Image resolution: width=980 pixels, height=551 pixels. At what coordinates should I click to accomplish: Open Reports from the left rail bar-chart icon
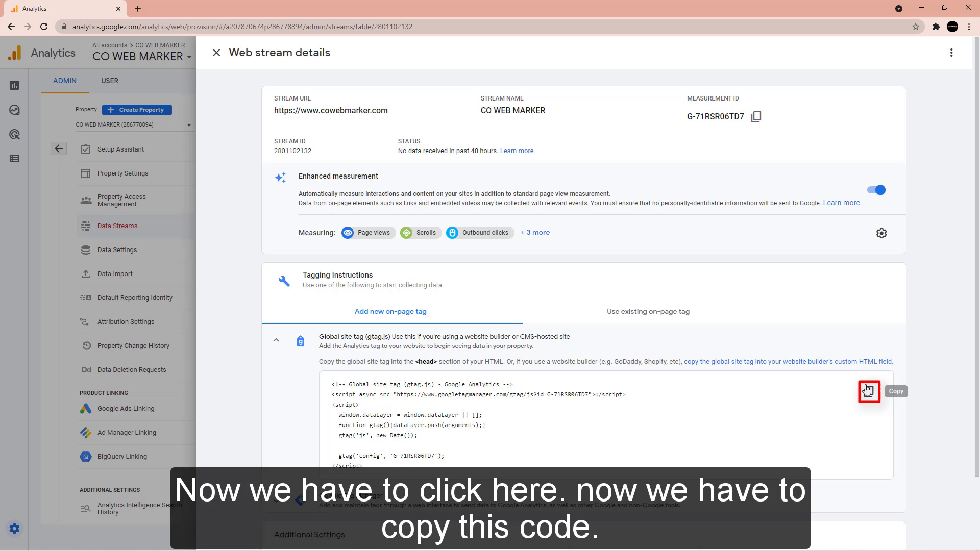tap(14, 85)
